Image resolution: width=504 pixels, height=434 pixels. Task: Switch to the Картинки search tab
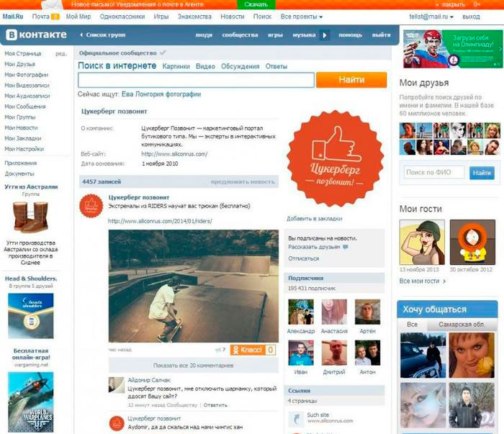point(176,66)
